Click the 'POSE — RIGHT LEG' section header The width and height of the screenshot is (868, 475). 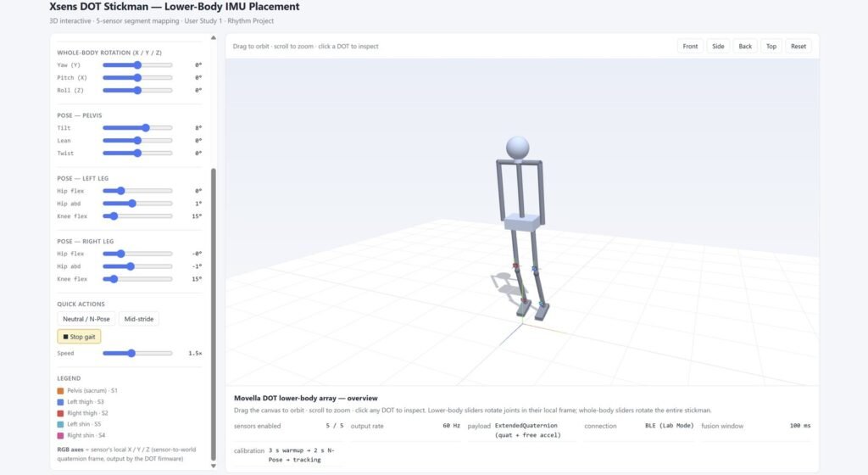coord(85,242)
